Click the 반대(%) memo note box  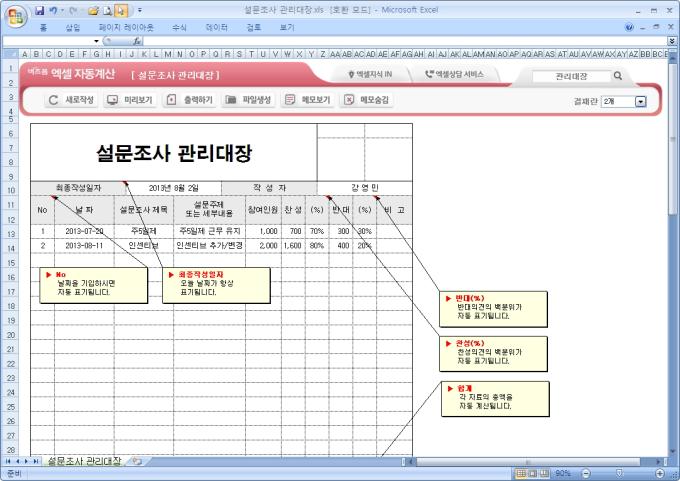pos(493,309)
